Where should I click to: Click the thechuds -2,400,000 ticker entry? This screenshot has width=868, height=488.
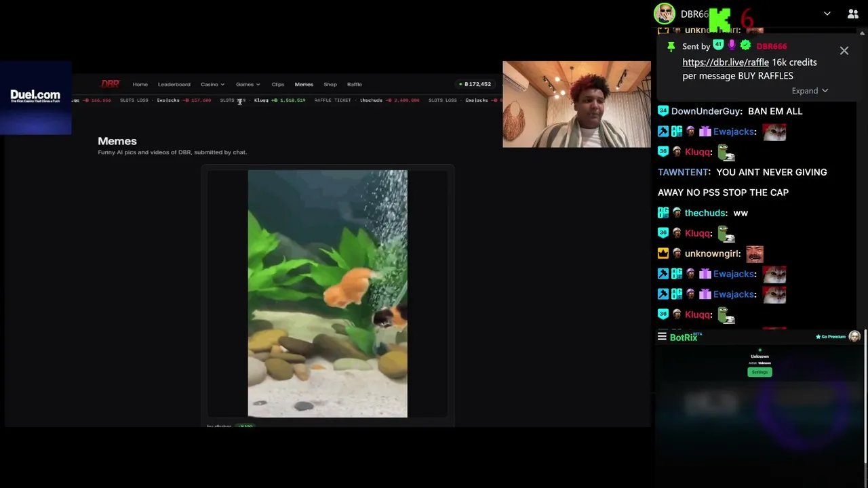click(389, 100)
